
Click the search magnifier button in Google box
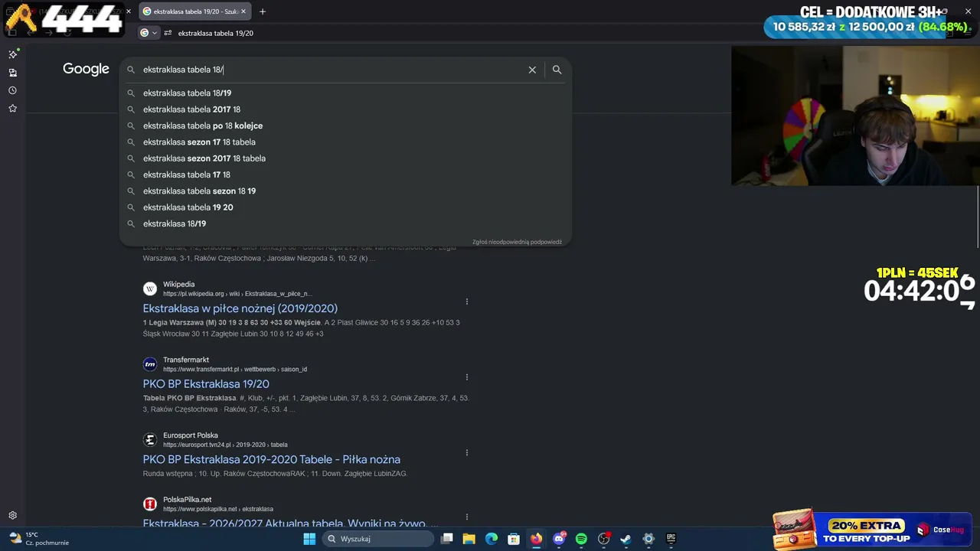click(557, 70)
